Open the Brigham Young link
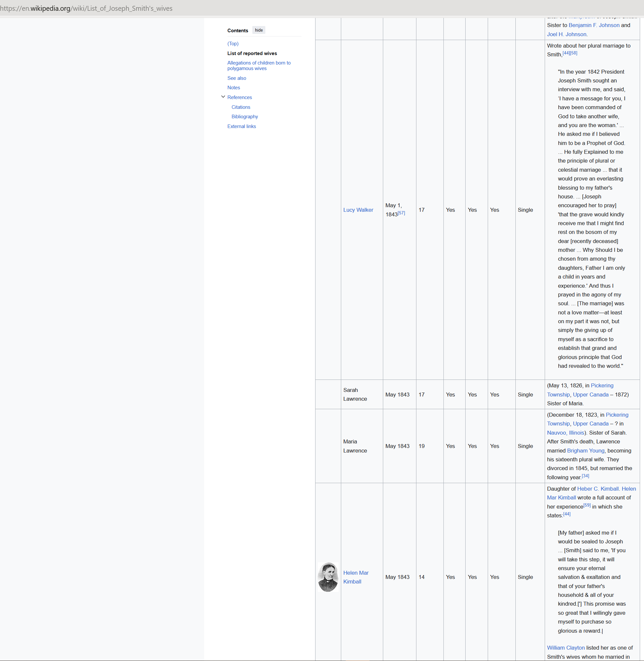Screen dimensions: 644x661 click(585, 451)
